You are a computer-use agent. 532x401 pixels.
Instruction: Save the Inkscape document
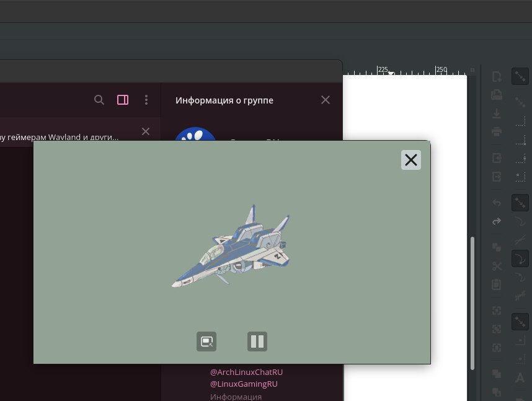[497, 113]
